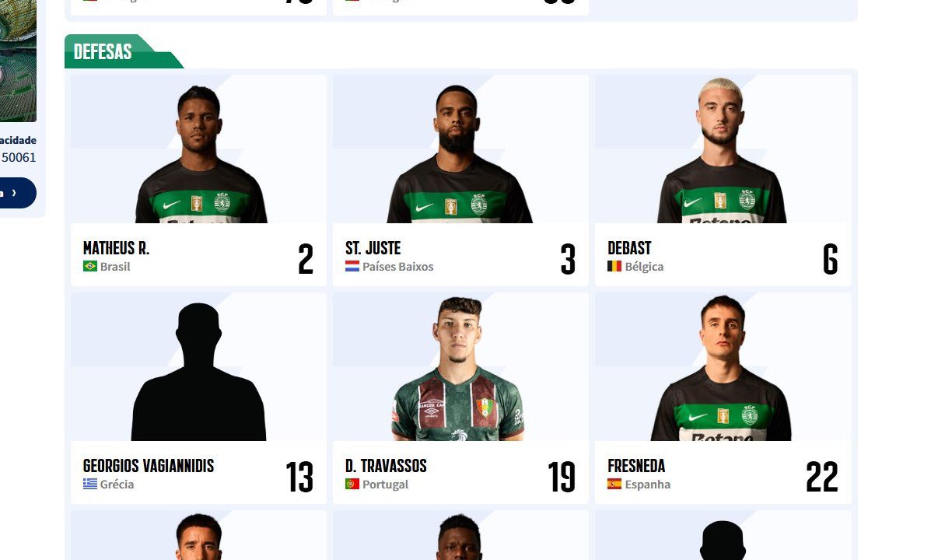
Task: Click the dark blue arrow button in sidebar
Action: coord(17,193)
